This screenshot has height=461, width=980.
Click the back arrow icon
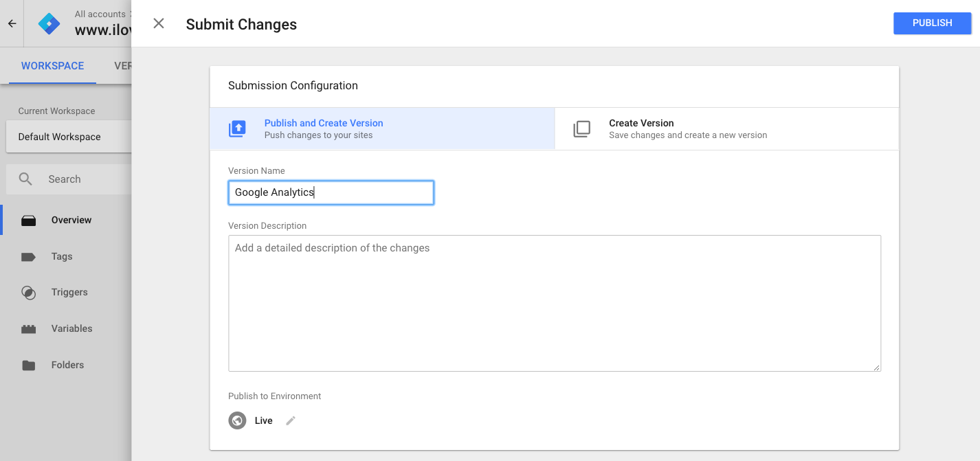[x=12, y=23]
